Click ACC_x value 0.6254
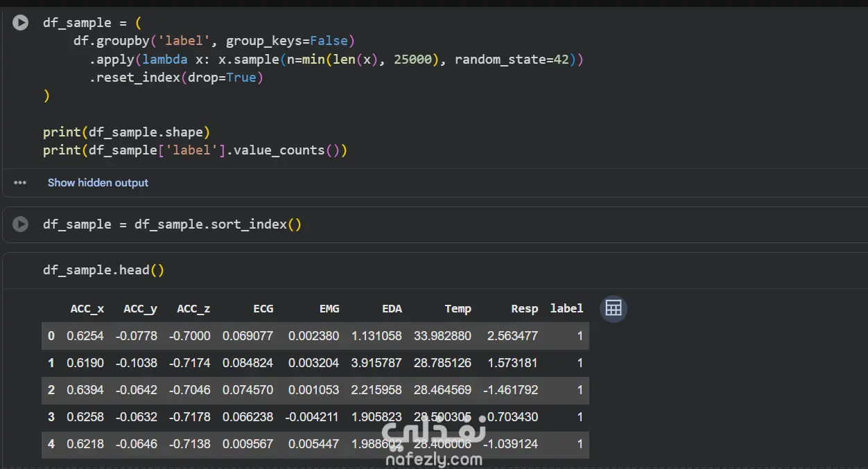 [85, 336]
